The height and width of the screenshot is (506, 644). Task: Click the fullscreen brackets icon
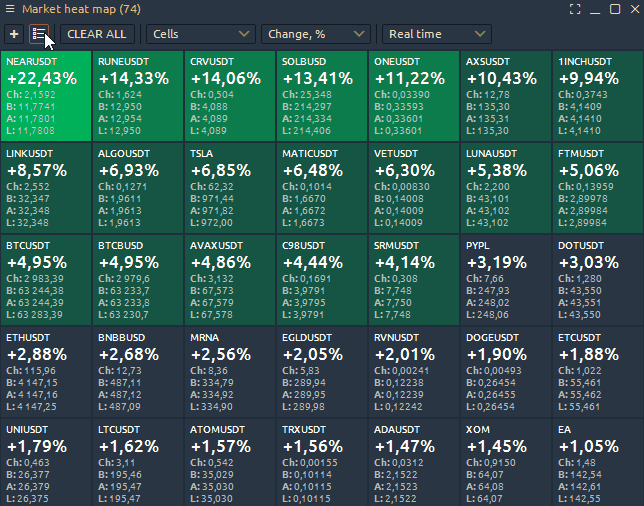pyautogui.click(x=575, y=9)
